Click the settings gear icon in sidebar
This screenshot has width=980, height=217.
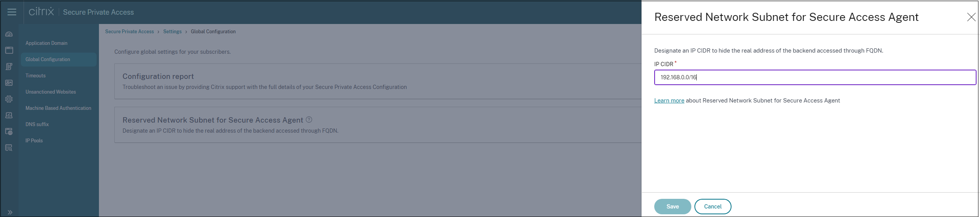(x=9, y=99)
